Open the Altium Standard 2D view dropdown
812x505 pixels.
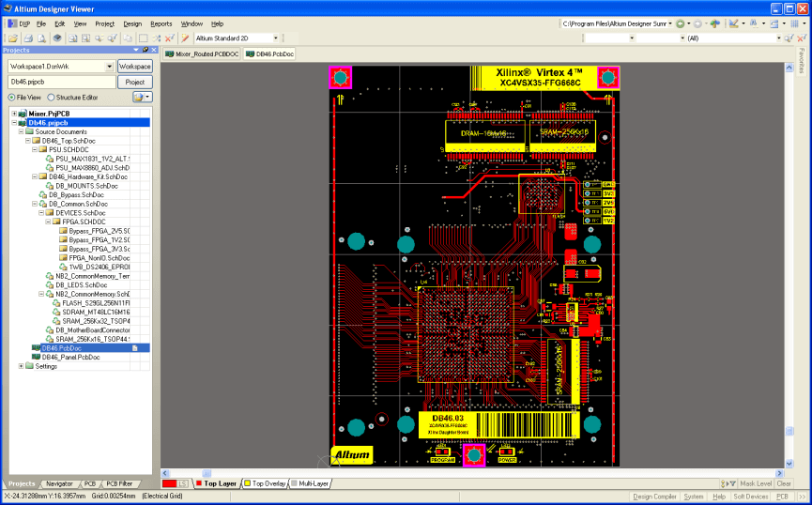(x=275, y=38)
